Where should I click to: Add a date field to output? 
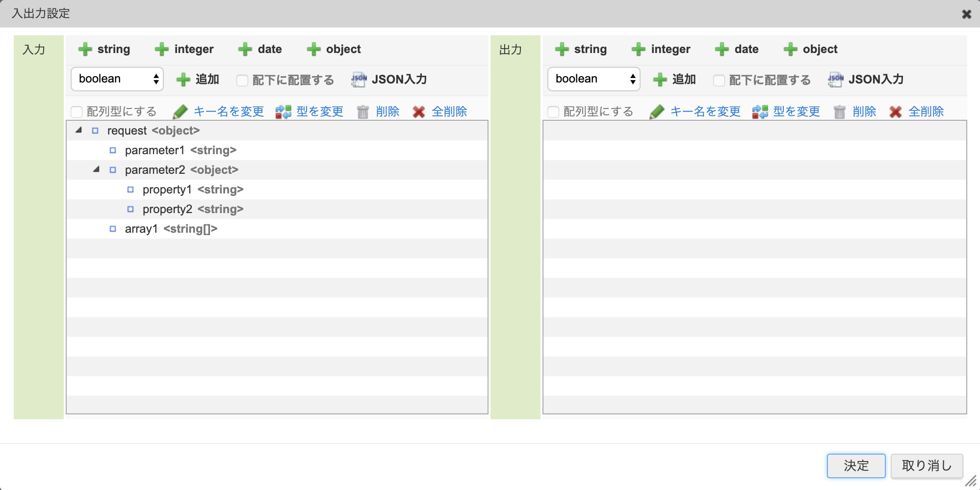[737, 49]
